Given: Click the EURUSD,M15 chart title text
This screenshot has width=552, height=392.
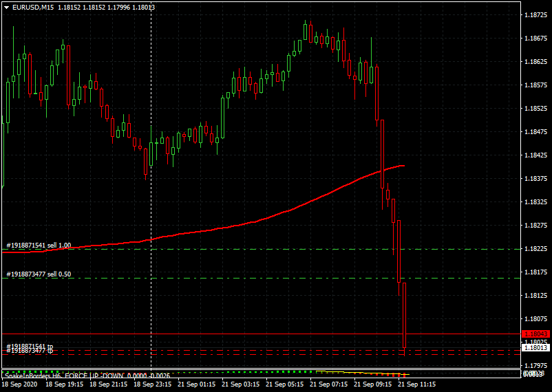Looking at the screenshot, I should coord(33,8).
